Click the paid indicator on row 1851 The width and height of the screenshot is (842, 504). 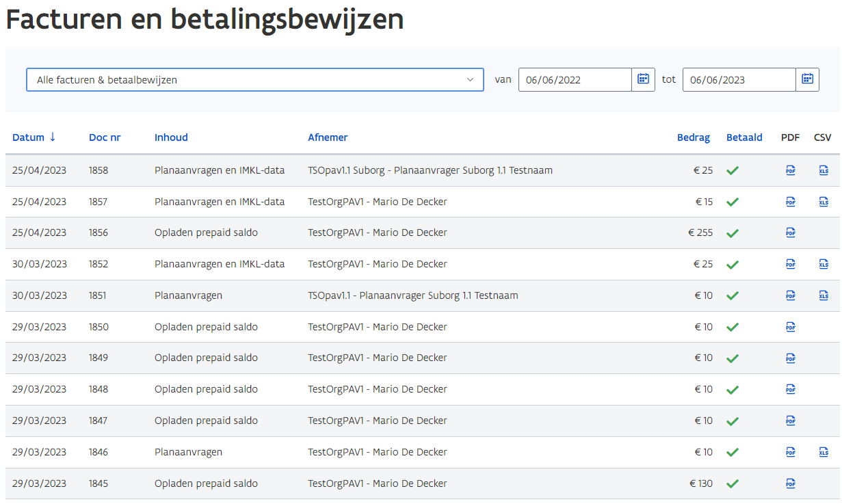click(733, 295)
